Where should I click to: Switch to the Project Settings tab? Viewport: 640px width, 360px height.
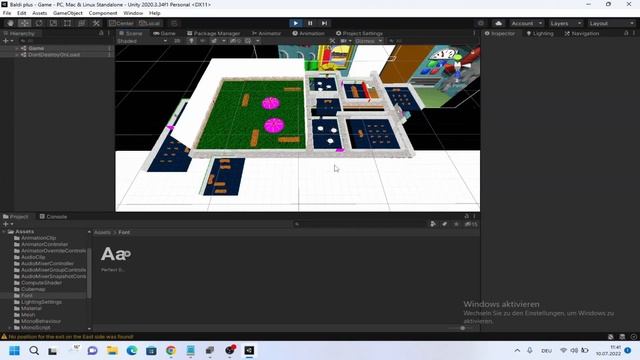click(x=359, y=33)
